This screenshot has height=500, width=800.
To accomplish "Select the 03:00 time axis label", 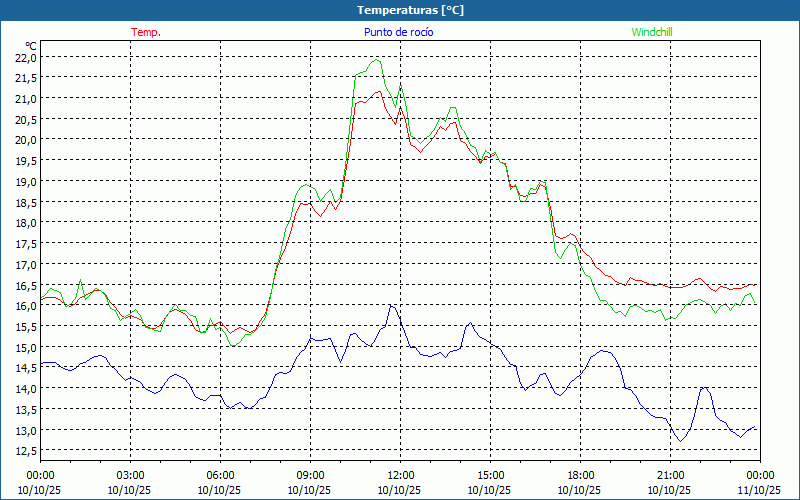I will (130, 475).
